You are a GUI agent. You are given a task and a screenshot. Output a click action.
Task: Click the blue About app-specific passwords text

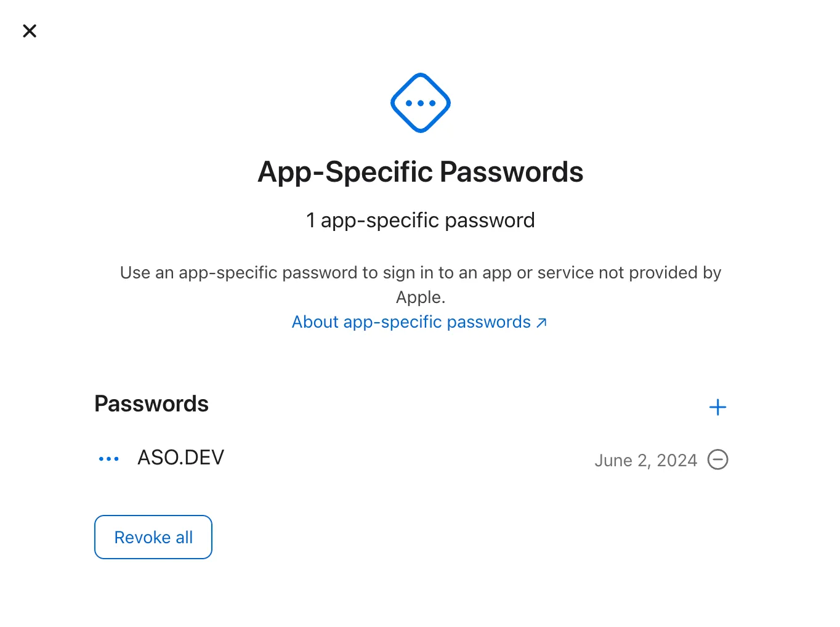411,322
